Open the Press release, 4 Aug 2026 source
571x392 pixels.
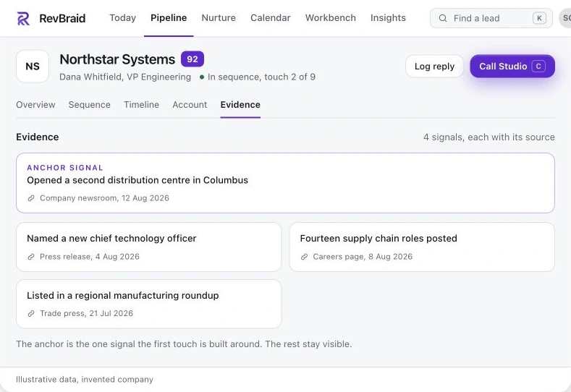pyautogui.click(x=90, y=257)
